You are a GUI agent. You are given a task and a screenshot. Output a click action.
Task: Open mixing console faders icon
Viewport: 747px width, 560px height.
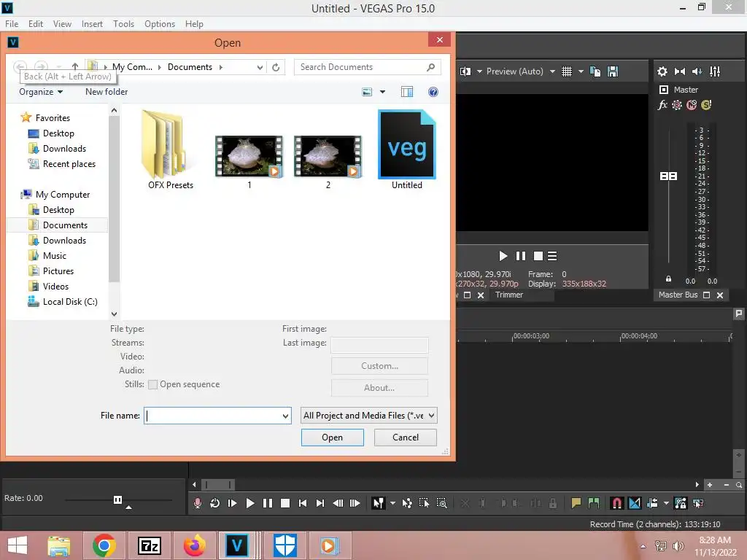pos(715,71)
